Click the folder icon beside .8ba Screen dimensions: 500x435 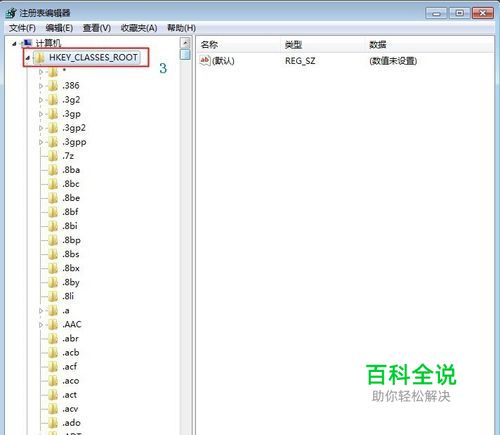pyautogui.click(x=53, y=170)
